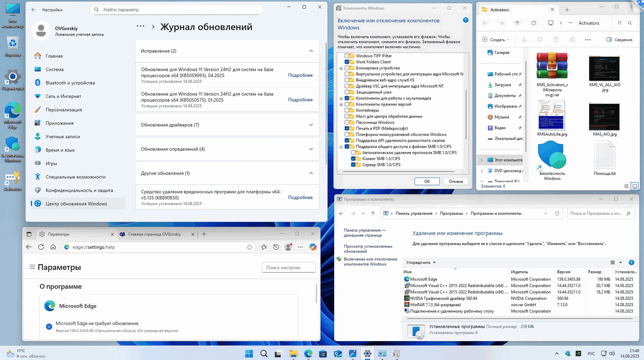The width and height of the screenshot is (644, 360).
Task: Open browsing history icon in Edge
Action: [276, 247]
